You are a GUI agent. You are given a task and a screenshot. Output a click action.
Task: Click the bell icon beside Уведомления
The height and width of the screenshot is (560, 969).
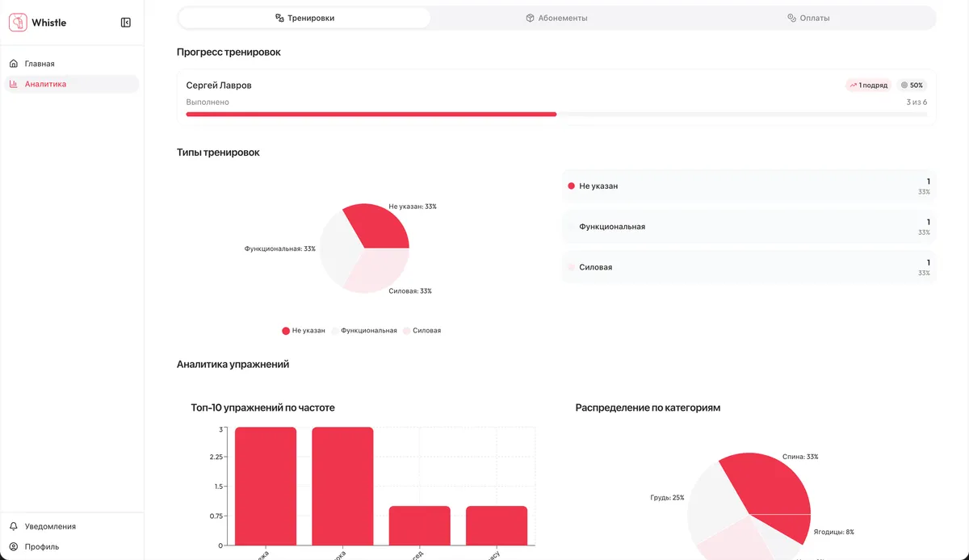(x=14, y=526)
